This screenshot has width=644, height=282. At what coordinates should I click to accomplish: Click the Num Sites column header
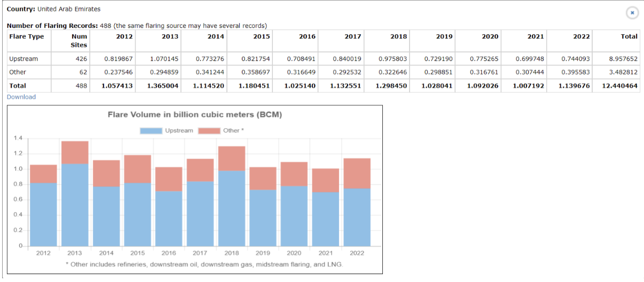click(x=79, y=41)
